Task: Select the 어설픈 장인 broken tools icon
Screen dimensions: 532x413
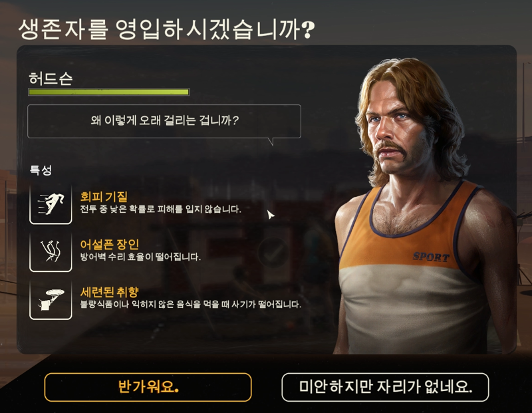Action: pyautogui.click(x=51, y=252)
